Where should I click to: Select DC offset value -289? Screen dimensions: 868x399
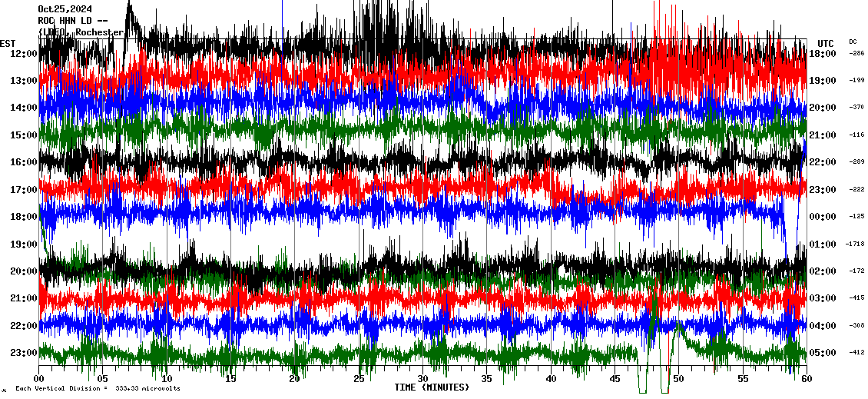pyautogui.click(x=856, y=162)
